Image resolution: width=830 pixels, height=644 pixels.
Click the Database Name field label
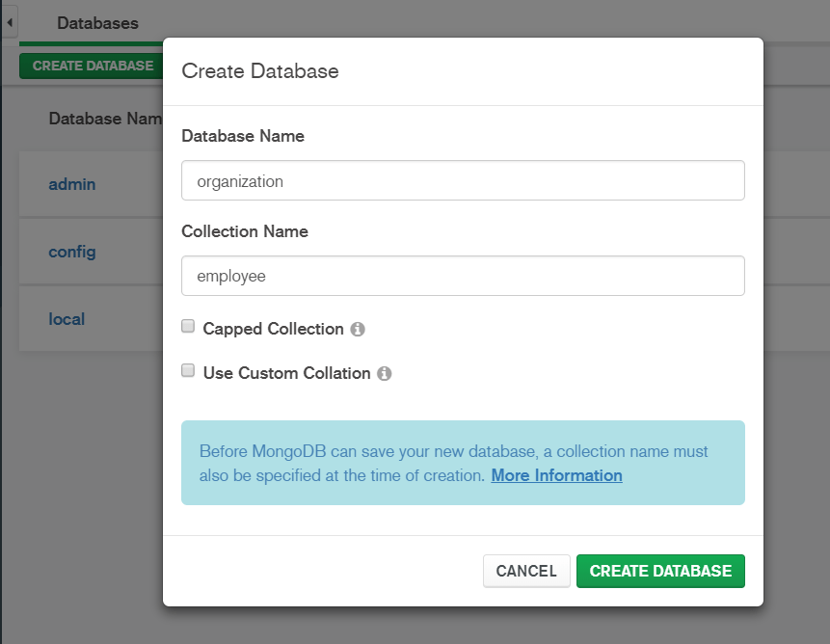(243, 136)
